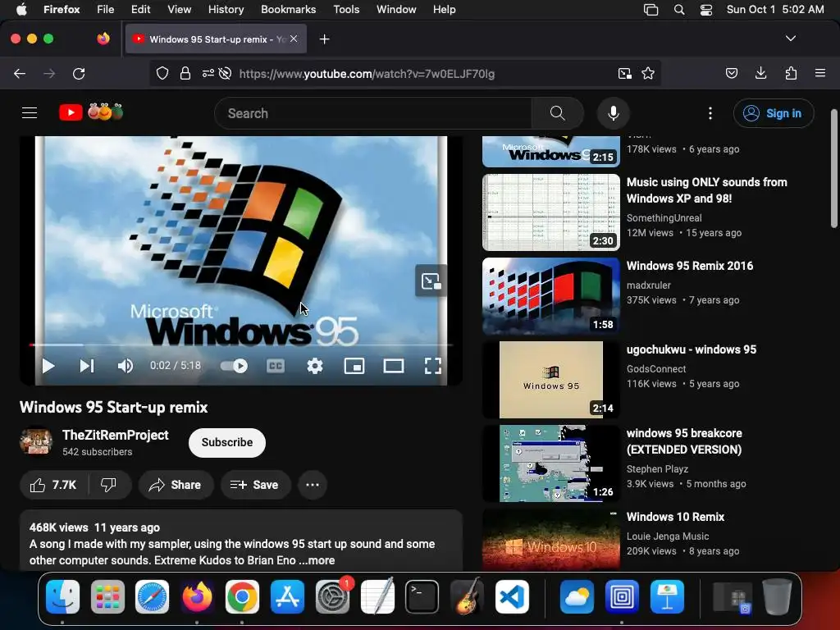840x630 pixels.
Task: Open the Bookmarks menu
Action: [288, 10]
